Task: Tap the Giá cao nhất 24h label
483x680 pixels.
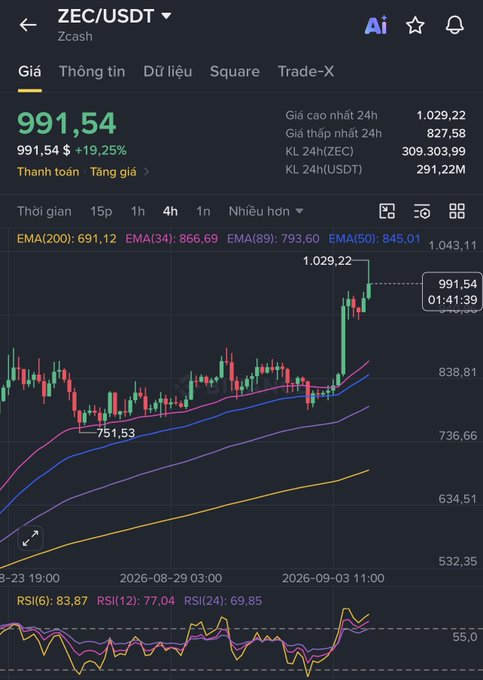Action: (x=331, y=115)
